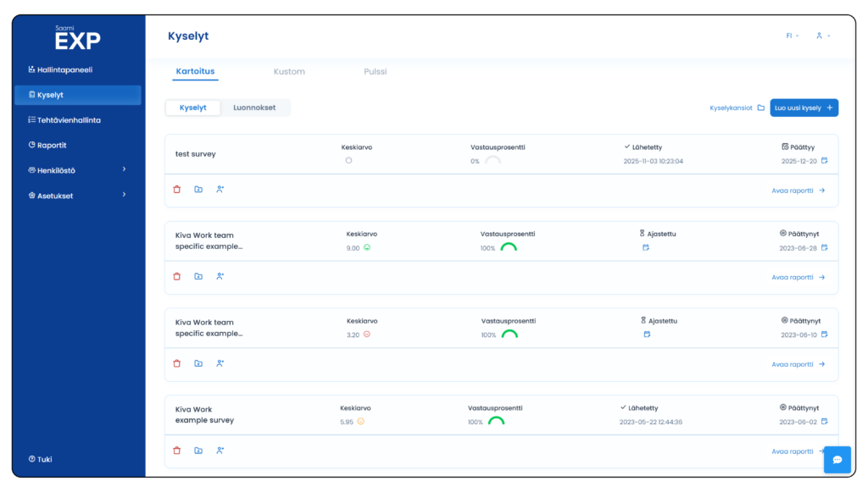Open the Kyselykansiot survey folders
Screen dimensions: 868x492
tap(737, 108)
